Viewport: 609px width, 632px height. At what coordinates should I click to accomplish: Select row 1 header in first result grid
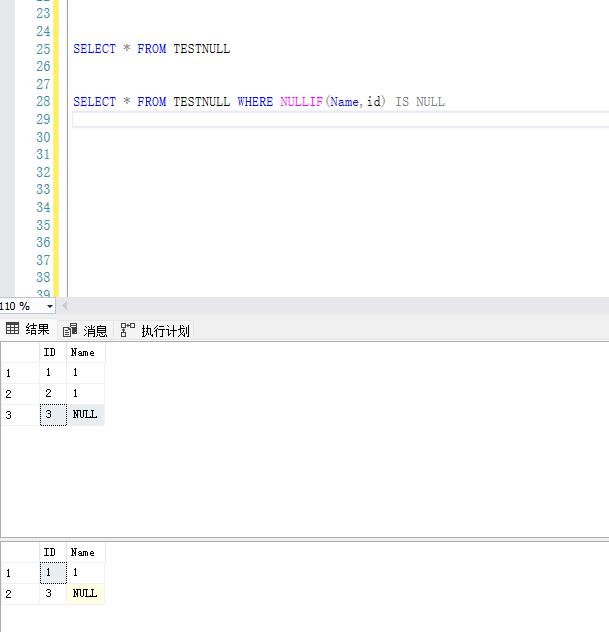pos(19,373)
